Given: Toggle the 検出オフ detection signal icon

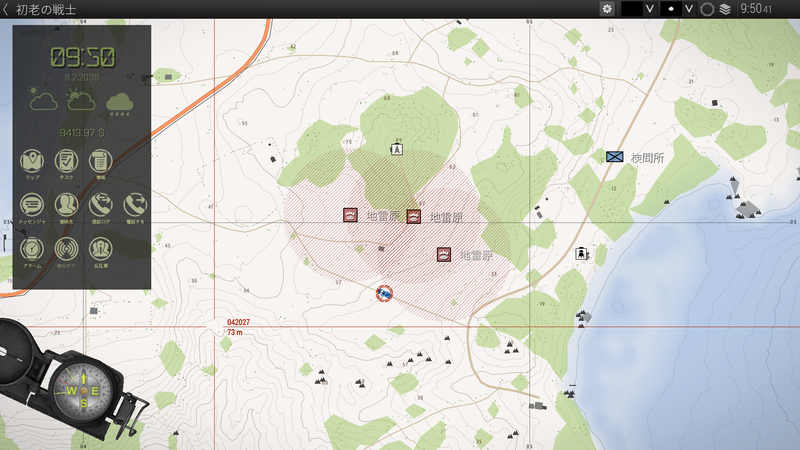Looking at the screenshot, I should tap(66, 249).
